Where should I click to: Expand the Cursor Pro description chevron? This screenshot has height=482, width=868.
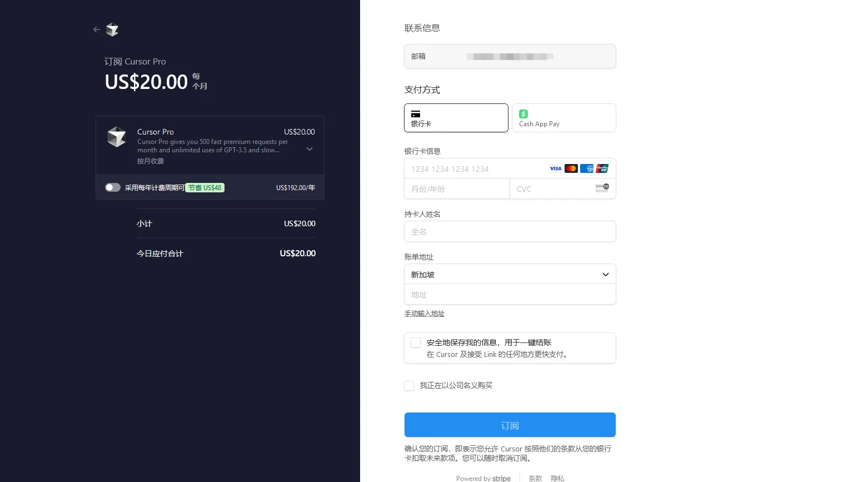pos(309,149)
